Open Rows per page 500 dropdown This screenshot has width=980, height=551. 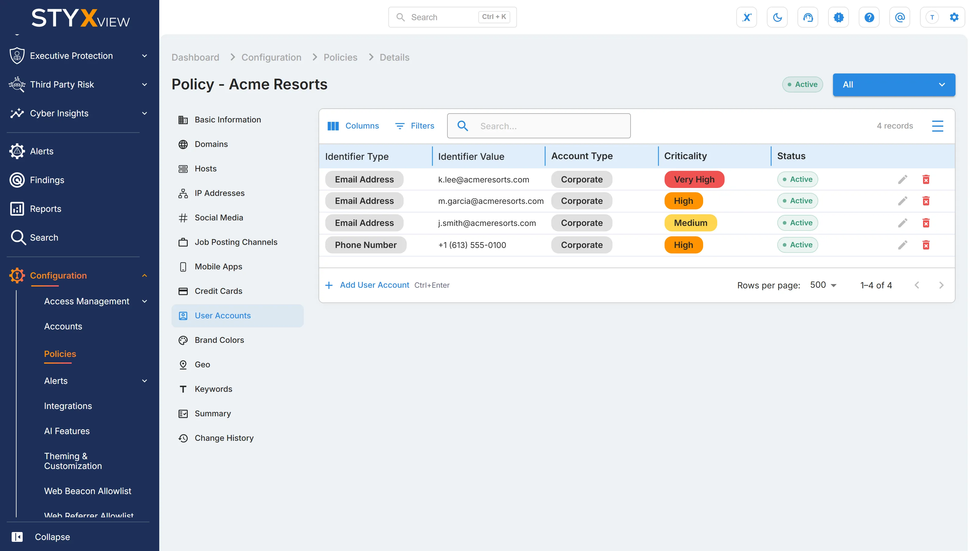click(823, 285)
